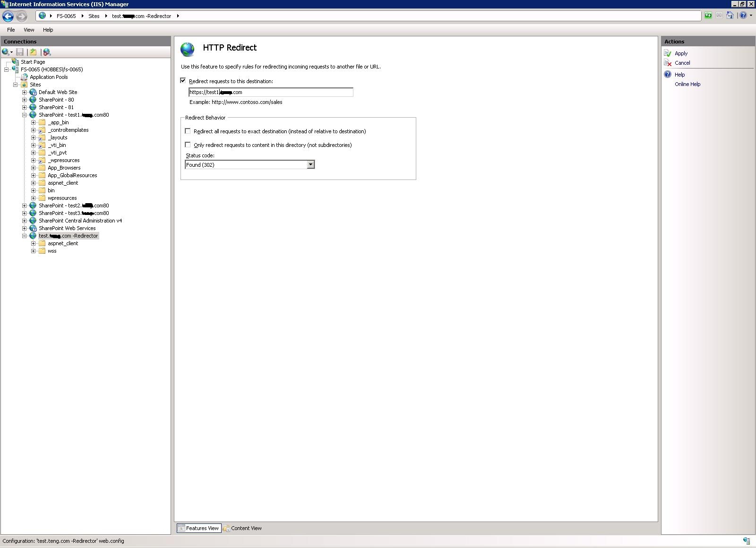The height and width of the screenshot is (548, 756).
Task: Click the Application Pools icon
Action: (24, 77)
